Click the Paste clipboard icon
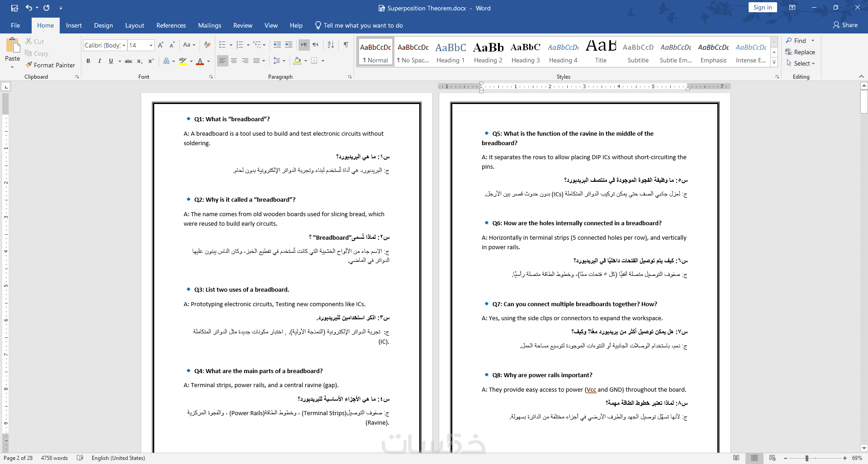Image resolution: width=868 pixels, height=464 pixels. tap(13, 46)
